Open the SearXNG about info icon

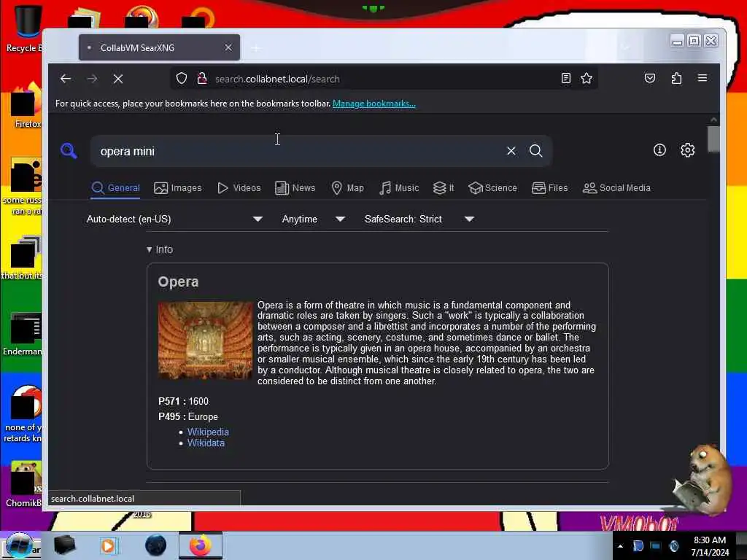tap(659, 150)
